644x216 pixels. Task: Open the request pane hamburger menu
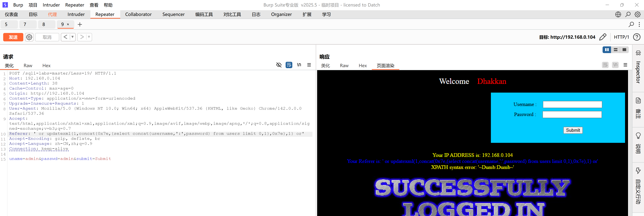pyautogui.click(x=309, y=65)
